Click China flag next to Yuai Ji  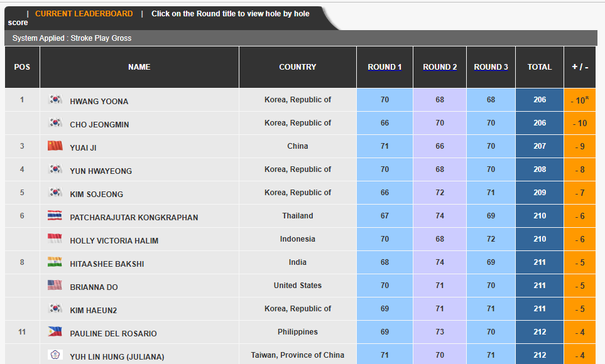tap(55, 146)
